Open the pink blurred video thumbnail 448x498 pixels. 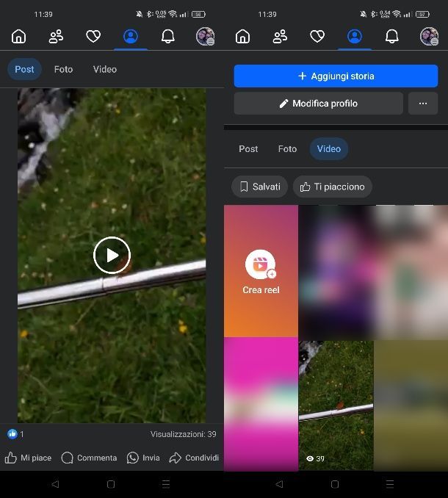click(x=261, y=404)
